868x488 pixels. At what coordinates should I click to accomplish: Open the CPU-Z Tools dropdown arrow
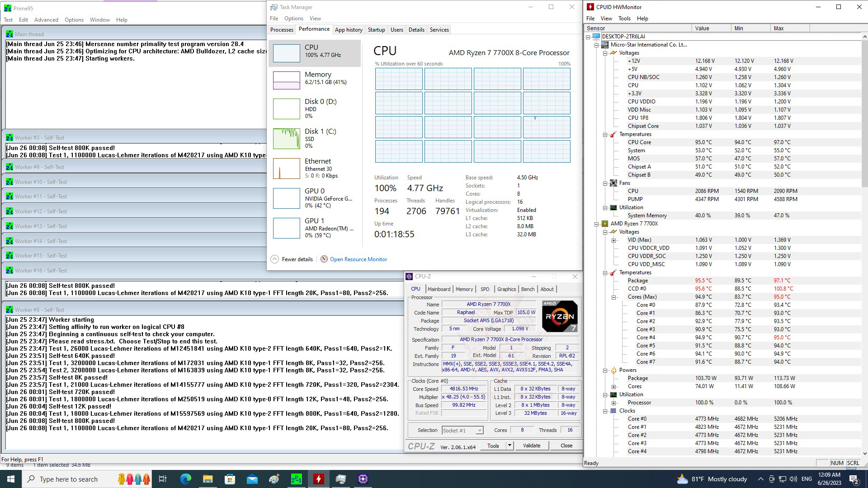(x=509, y=446)
